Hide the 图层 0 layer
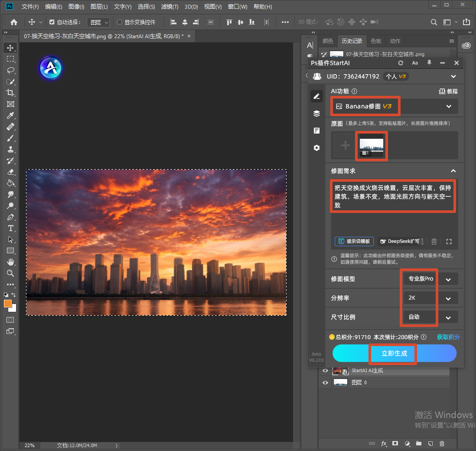476x451 pixels. [325, 382]
